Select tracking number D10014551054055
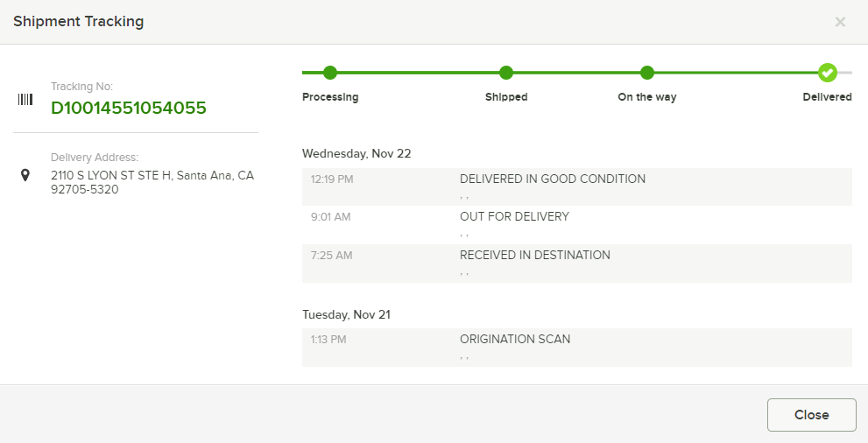This screenshot has height=443, width=868. [129, 108]
